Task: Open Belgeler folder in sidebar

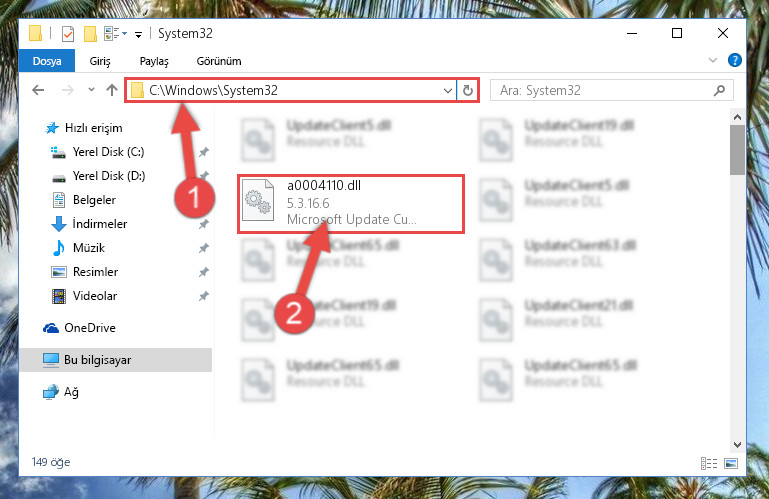Action: click(x=94, y=200)
